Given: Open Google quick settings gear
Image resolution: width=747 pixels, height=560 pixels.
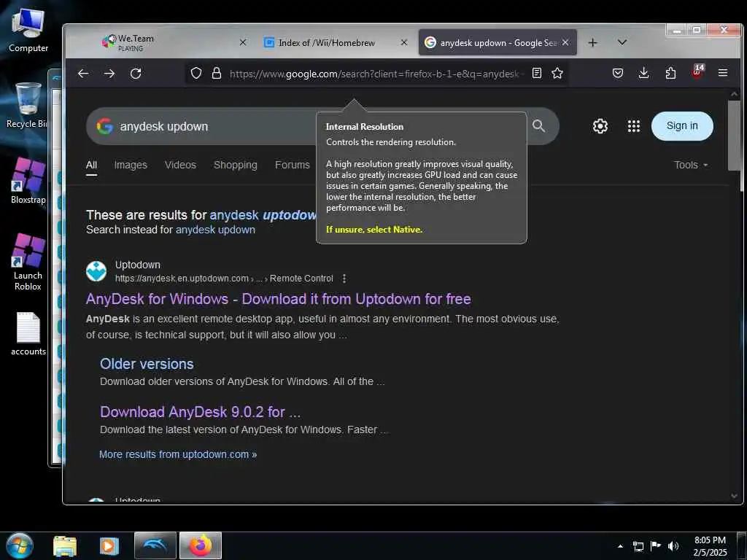Looking at the screenshot, I should click(x=600, y=126).
